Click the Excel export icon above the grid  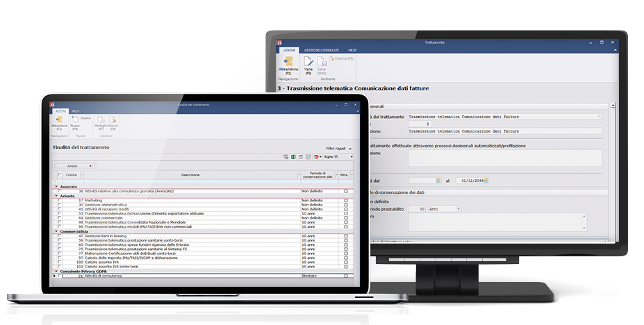tap(294, 158)
